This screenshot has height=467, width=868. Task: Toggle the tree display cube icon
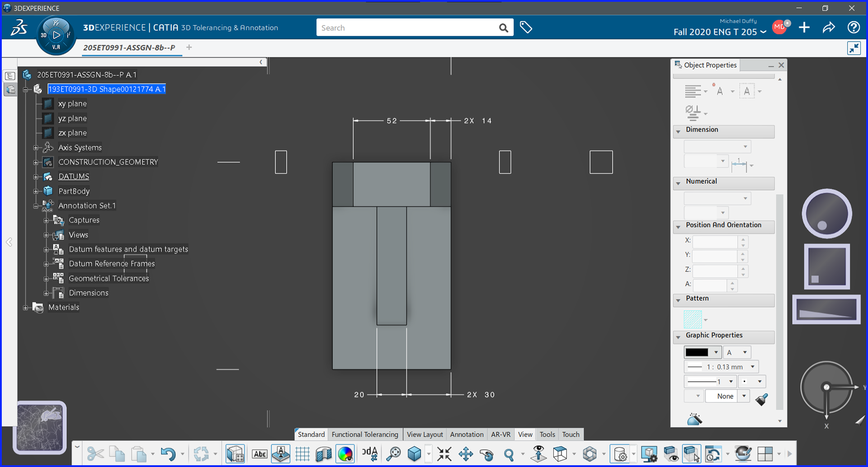[236, 454]
